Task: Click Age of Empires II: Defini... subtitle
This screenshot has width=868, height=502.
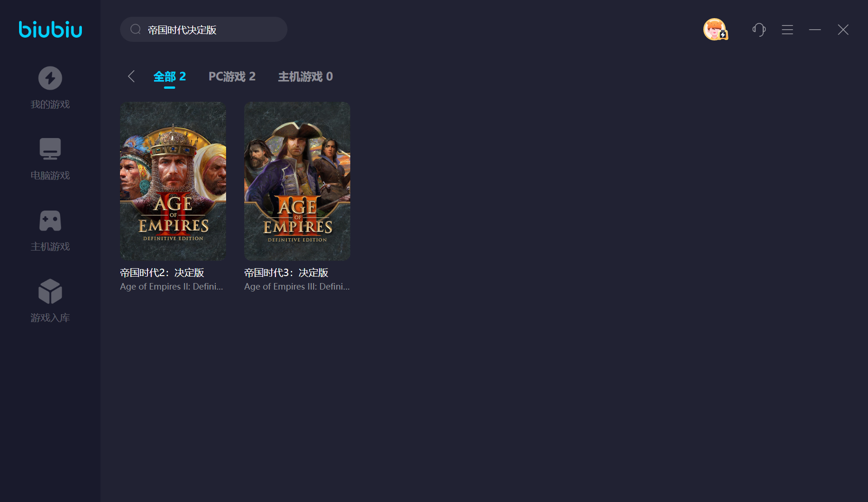Action: [x=172, y=287]
